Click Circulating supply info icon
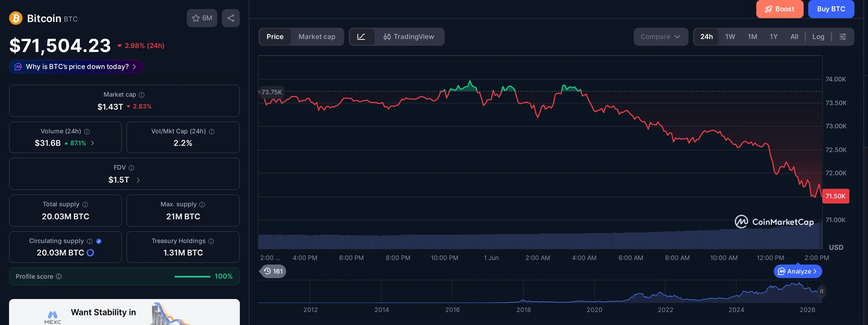The width and height of the screenshot is (868, 325). click(90, 241)
